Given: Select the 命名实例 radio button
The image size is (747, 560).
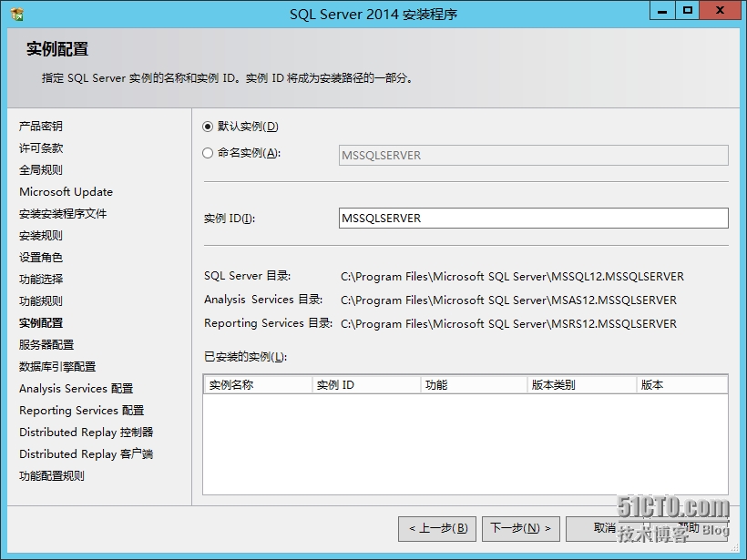Looking at the screenshot, I should point(207,153).
